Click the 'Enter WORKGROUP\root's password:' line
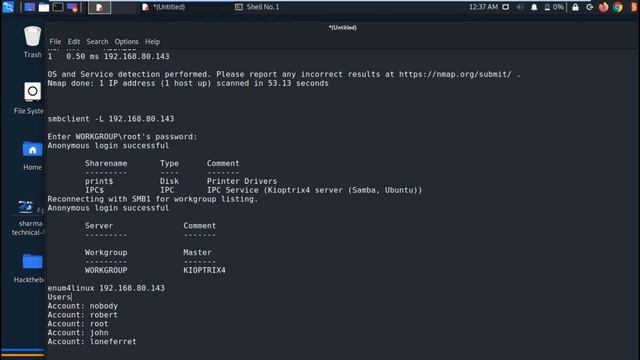Image resolution: width=640 pixels, height=360 pixels. [x=122, y=137]
